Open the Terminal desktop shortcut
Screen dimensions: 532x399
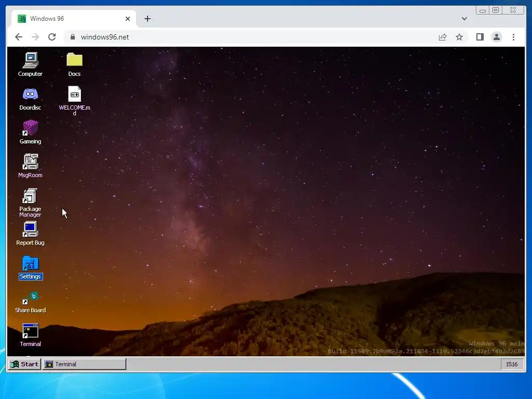click(30, 335)
